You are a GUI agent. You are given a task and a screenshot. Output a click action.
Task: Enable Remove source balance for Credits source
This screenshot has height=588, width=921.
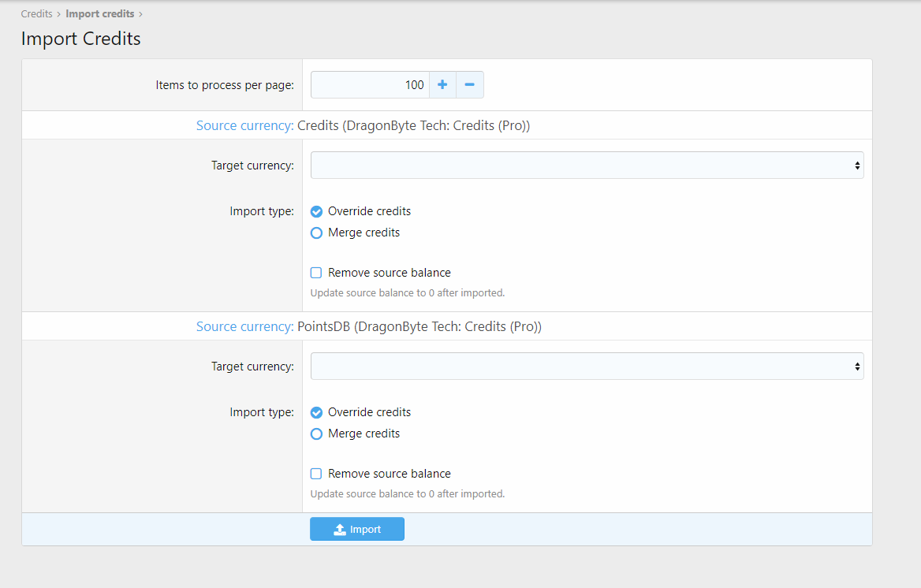(x=316, y=273)
